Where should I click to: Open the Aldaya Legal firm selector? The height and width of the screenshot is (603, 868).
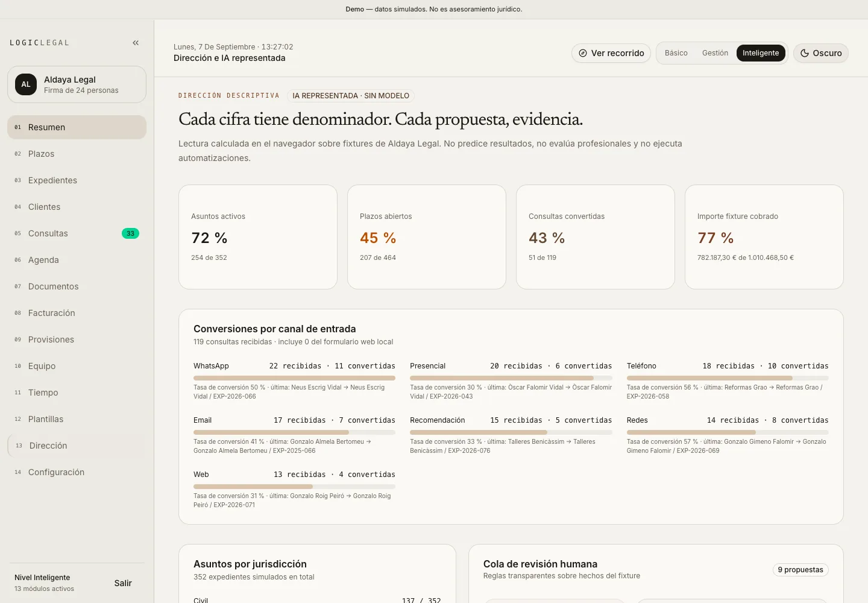point(77,84)
